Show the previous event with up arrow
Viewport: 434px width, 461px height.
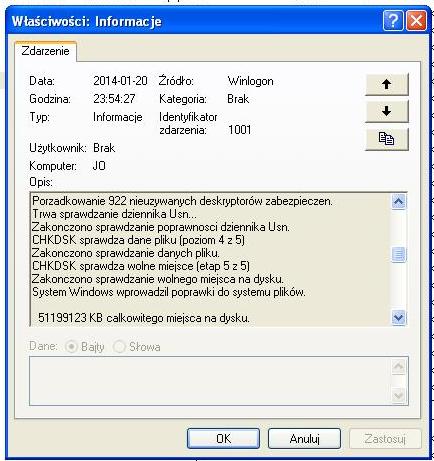point(387,84)
